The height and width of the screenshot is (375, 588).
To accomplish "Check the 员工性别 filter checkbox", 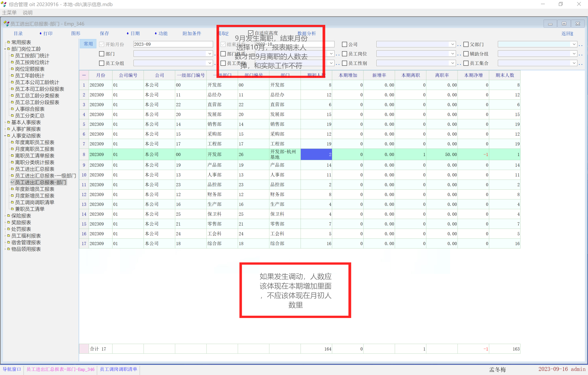I will (345, 63).
